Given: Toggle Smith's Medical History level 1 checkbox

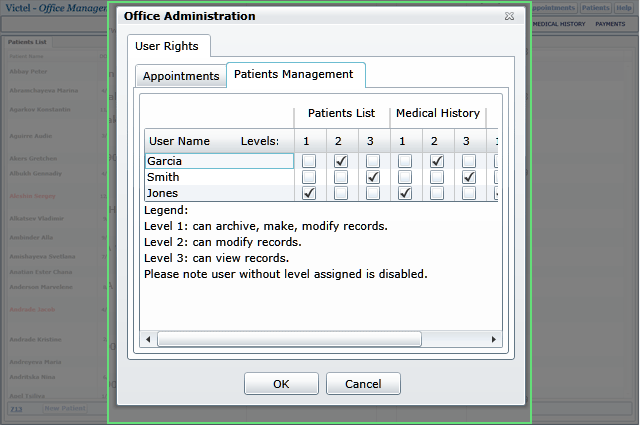Looking at the screenshot, I should point(405,177).
